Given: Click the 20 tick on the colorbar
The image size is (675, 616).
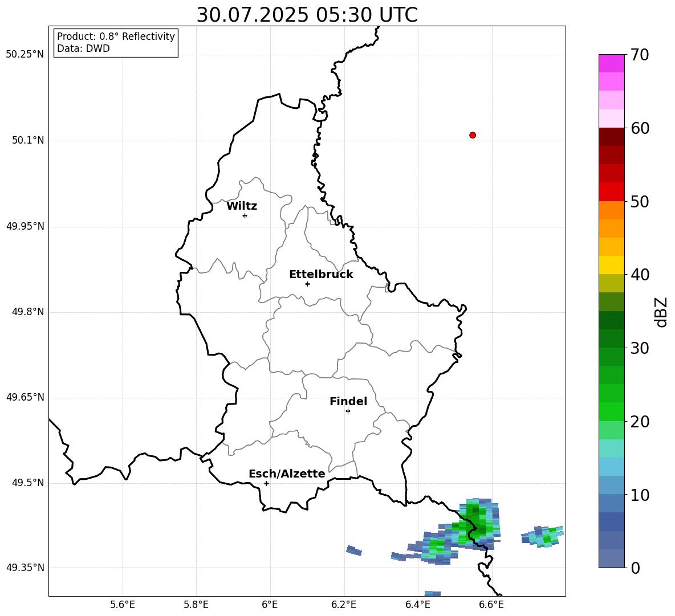Looking at the screenshot, I should click(x=640, y=421).
